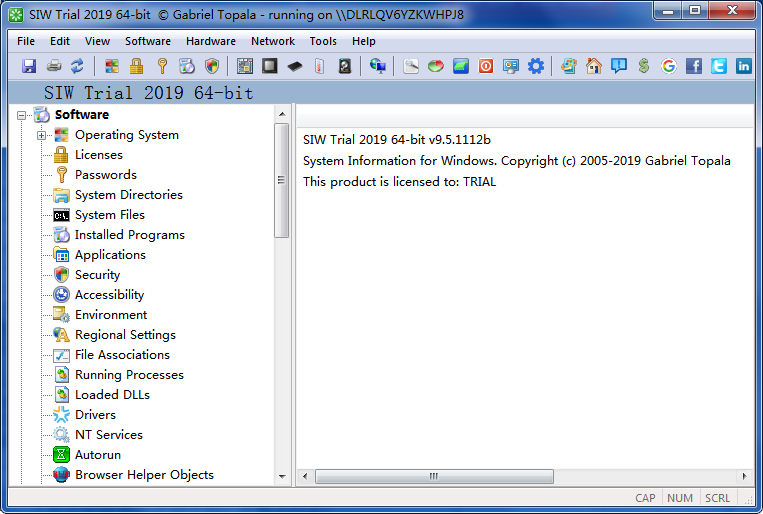Open the Home house icon in toolbar
The image size is (763, 514).
[x=594, y=66]
